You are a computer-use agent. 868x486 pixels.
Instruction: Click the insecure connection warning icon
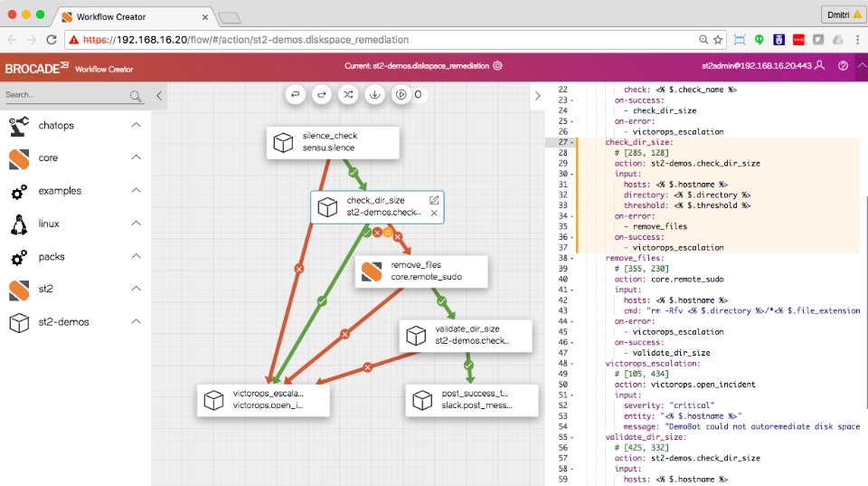pyautogui.click(x=73, y=40)
